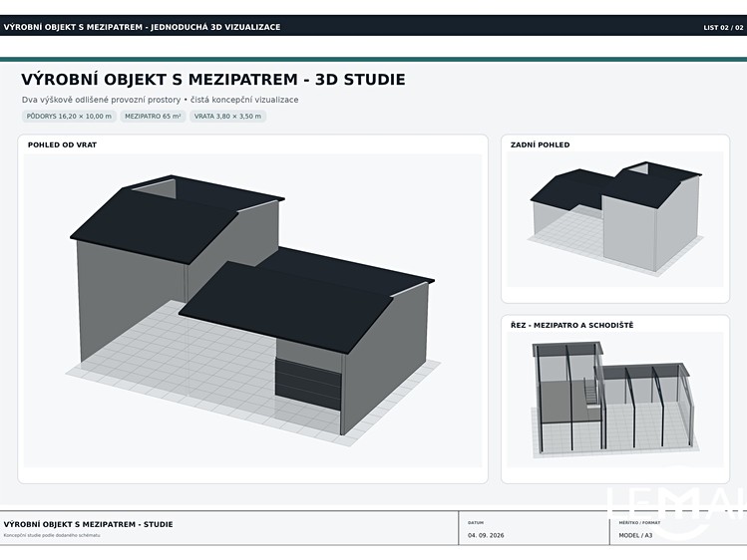Click the main title 3D STUDIE heading
The height and width of the screenshot is (560, 747).
213,80
